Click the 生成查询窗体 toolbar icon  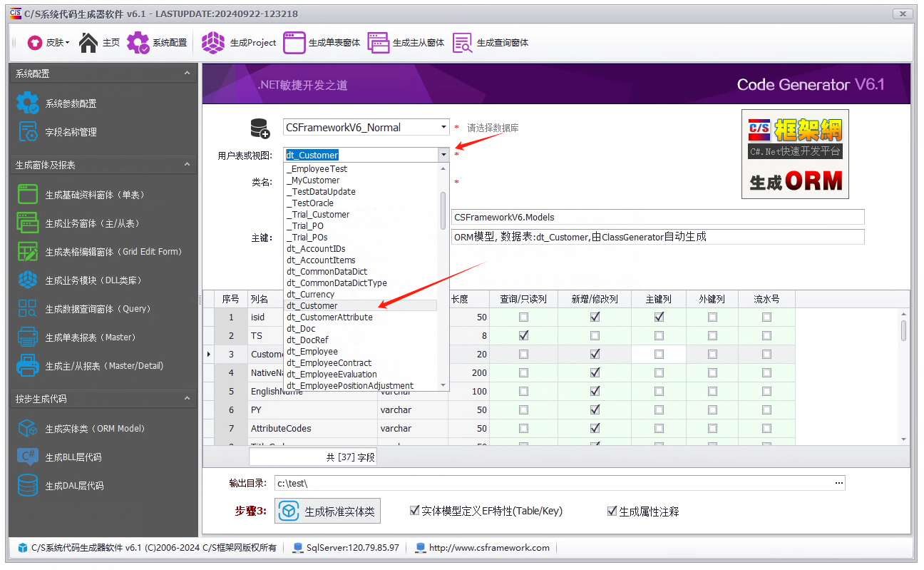point(463,43)
